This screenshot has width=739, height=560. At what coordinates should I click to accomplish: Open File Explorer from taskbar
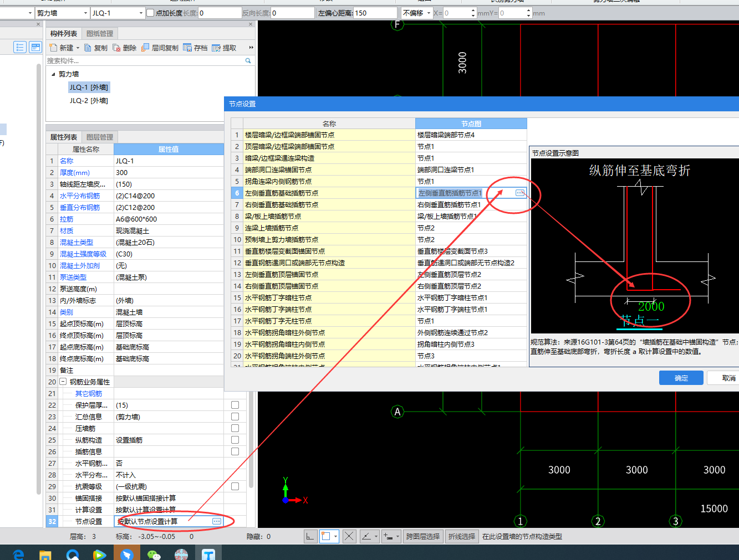[45, 554]
